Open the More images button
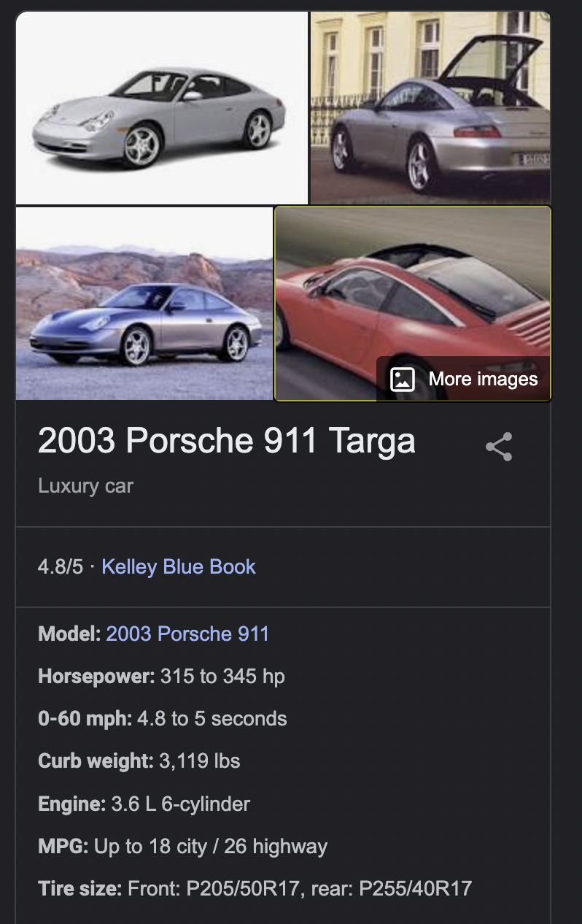582x924 pixels. tap(464, 380)
